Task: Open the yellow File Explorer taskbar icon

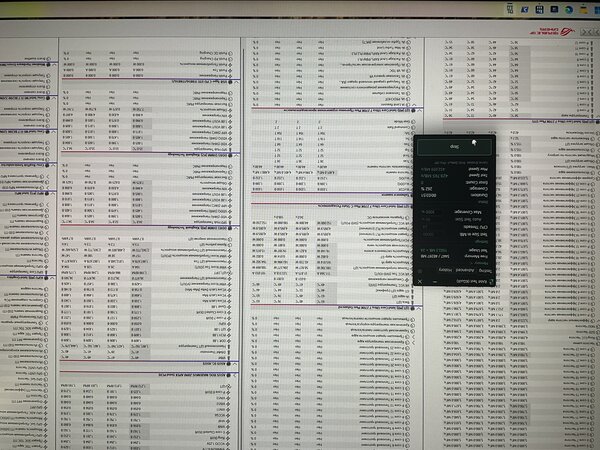Action: tap(584, 10)
